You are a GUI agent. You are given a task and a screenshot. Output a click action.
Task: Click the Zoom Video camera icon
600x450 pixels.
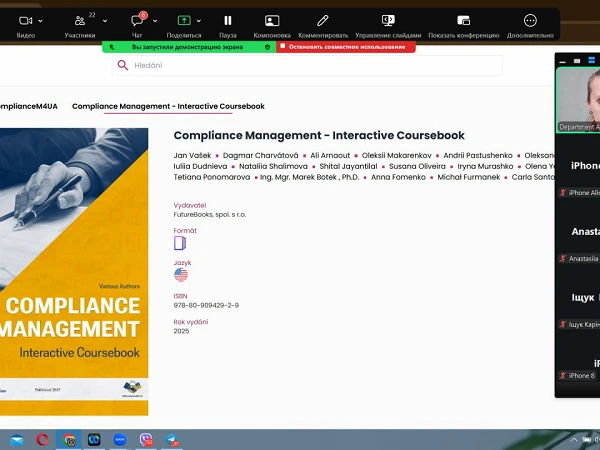pyautogui.click(x=26, y=20)
